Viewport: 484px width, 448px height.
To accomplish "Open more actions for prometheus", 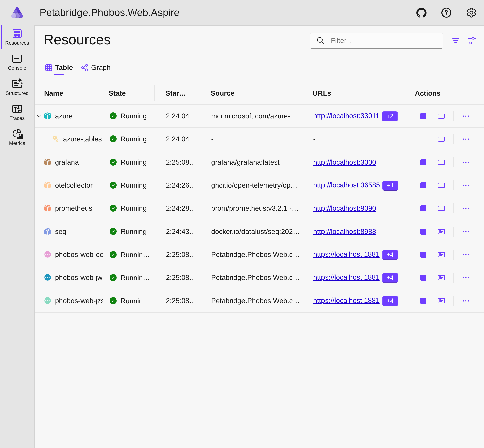I will [466, 208].
